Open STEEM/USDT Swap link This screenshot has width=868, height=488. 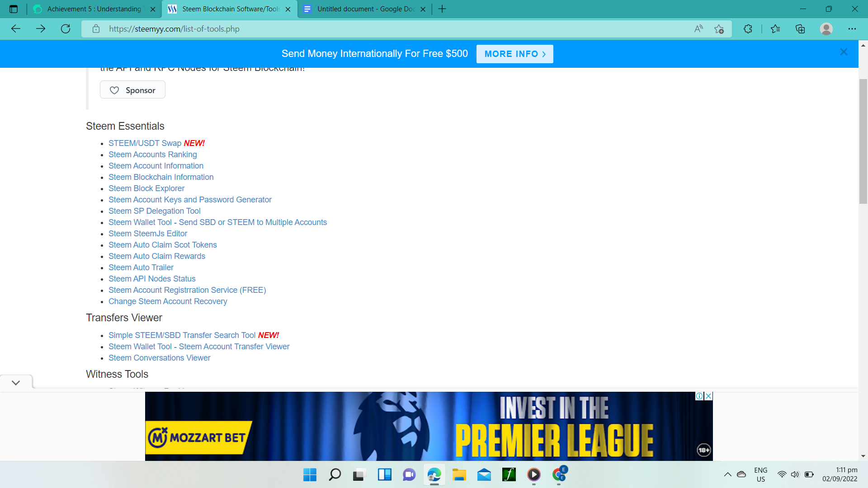(x=145, y=143)
